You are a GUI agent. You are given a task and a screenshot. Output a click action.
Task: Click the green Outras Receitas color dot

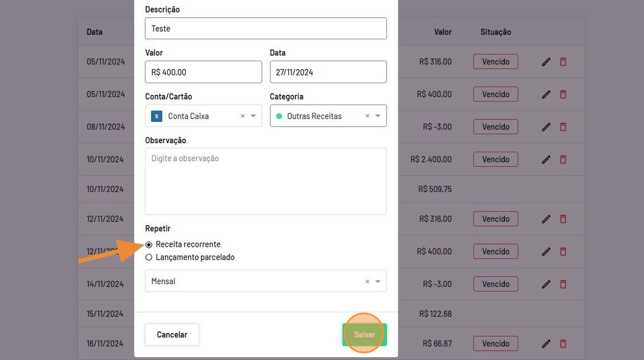[x=279, y=116]
